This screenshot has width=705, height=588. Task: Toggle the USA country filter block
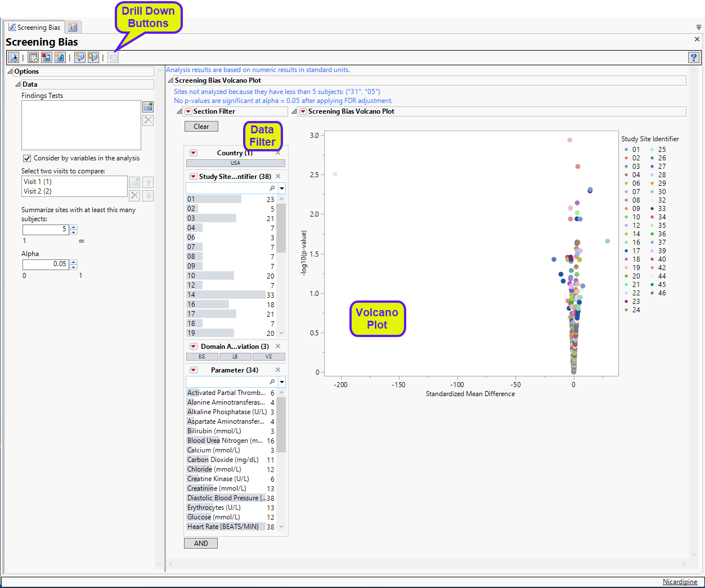(235, 163)
